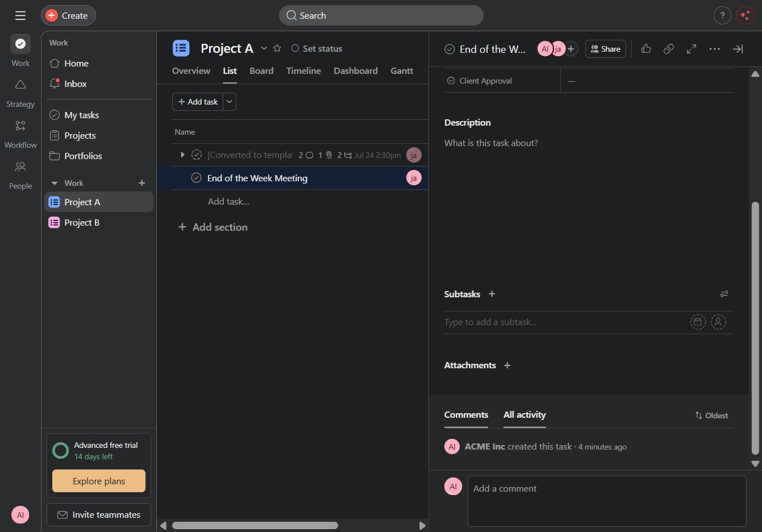Add a new subtask with plus
This screenshot has width=762, height=532.
click(x=492, y=294)
